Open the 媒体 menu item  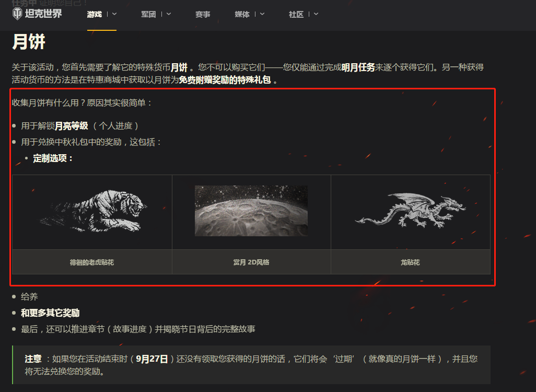(242, 14)
